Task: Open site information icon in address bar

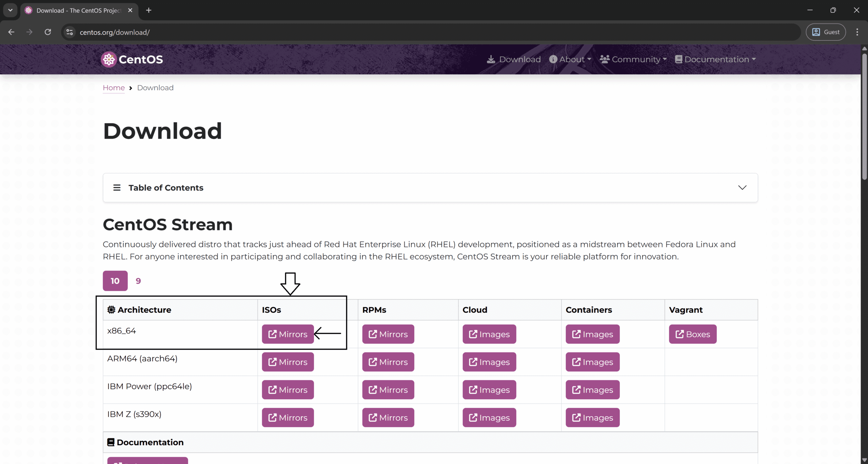Action: tap(70, 32)
